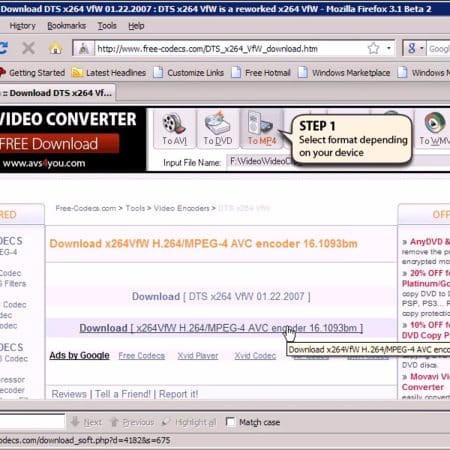
Task: Bookmark this page with the star icon
Action: pos(374,49)
